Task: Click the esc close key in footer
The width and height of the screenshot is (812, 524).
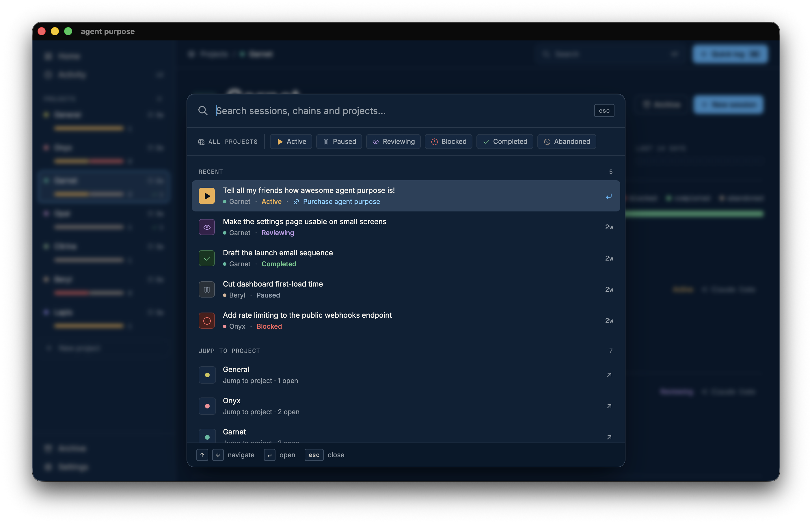Action: coord(314,455)
